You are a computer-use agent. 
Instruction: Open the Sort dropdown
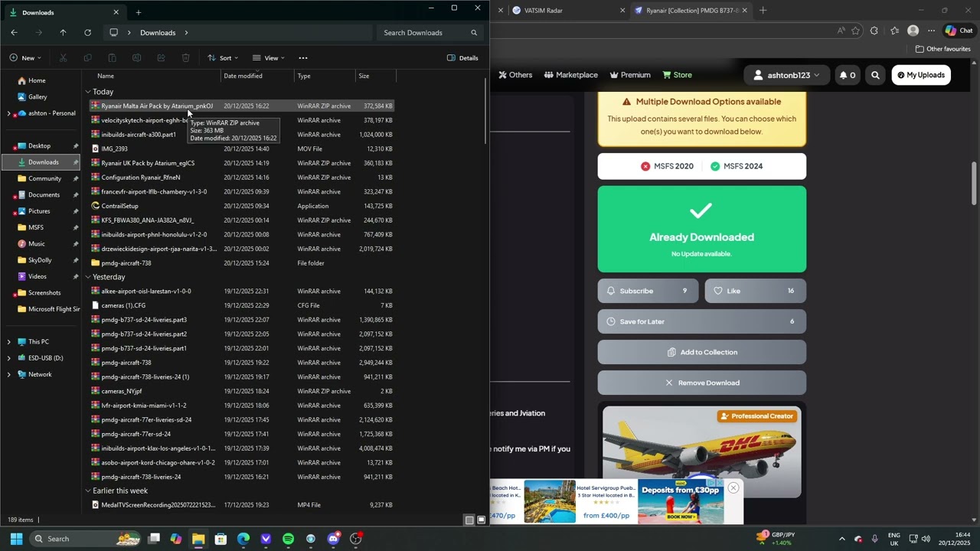[223, 57]
